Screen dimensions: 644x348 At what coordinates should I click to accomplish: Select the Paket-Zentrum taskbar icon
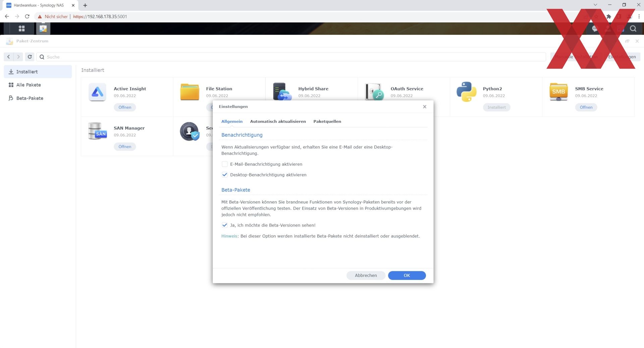click(43, 28)
